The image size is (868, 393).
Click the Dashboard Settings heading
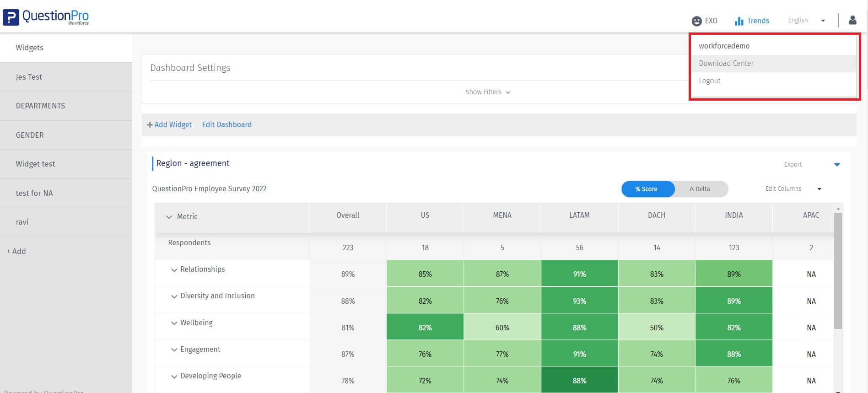click(x=190, y=68)
